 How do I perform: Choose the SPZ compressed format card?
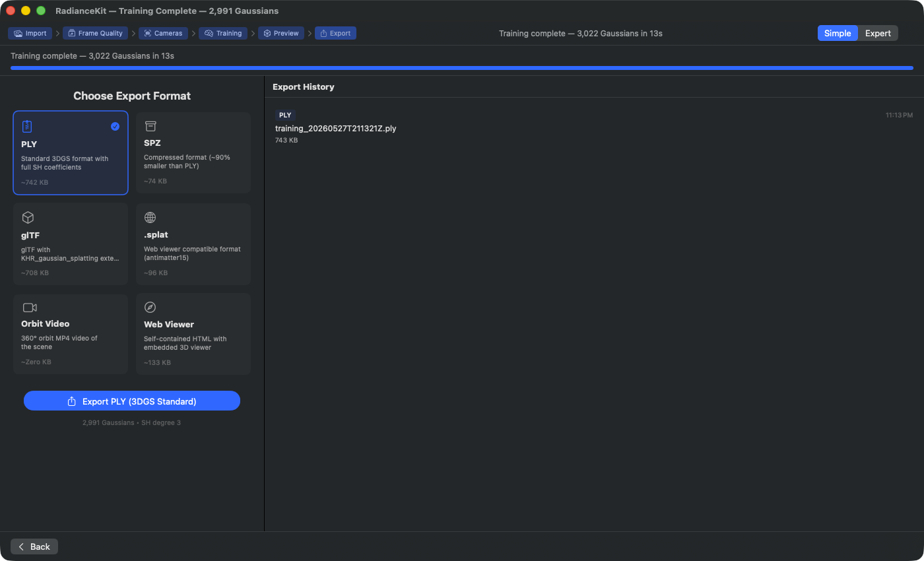pos(193,152)
